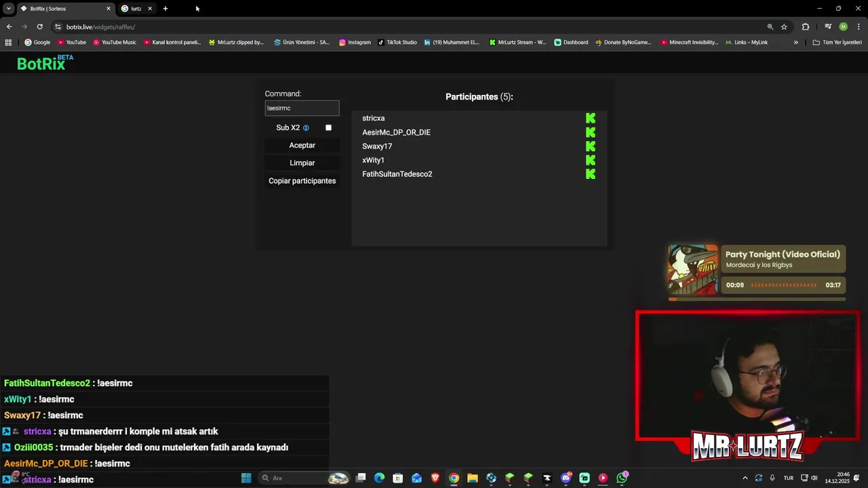Click the browser back arrow

pyautogui.click(x=9, y=26)
